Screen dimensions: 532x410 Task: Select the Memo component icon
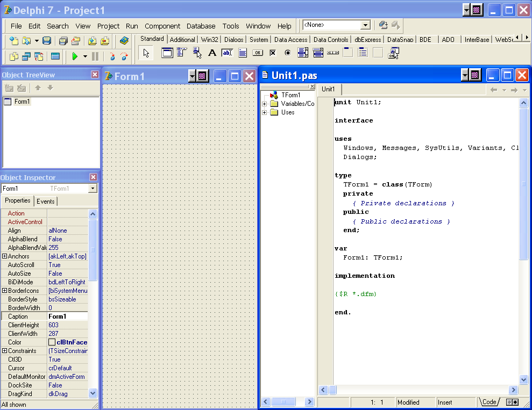tap(243, 53)
